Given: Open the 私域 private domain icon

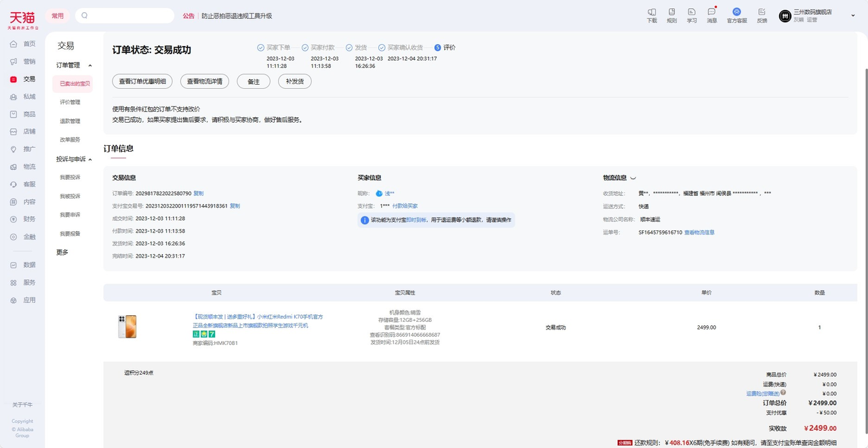Looking at the screenshot, I should (14, 96).
